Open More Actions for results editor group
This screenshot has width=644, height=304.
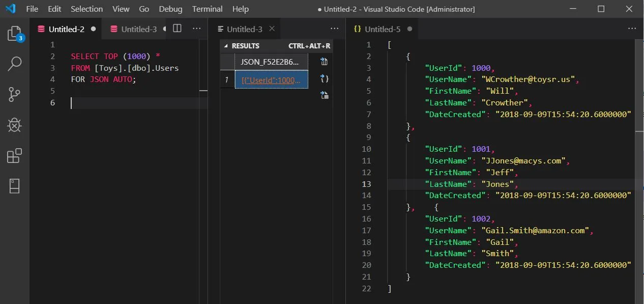coord(334,29)
